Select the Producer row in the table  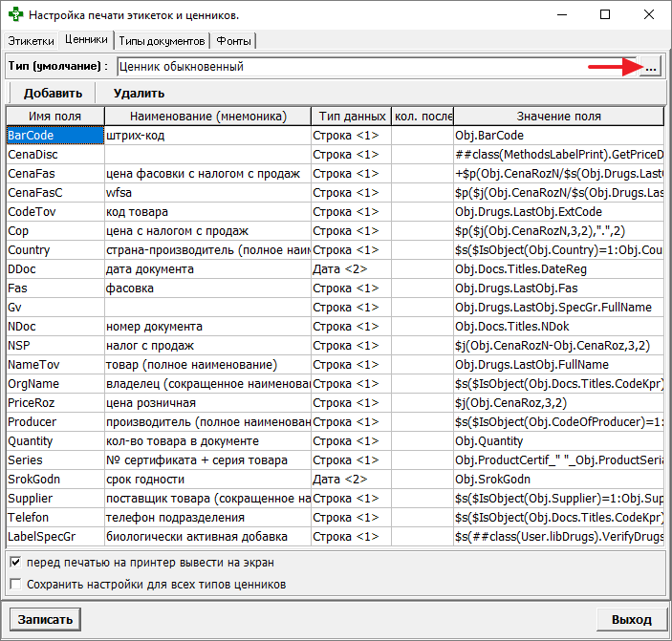[x=54, y=422]
